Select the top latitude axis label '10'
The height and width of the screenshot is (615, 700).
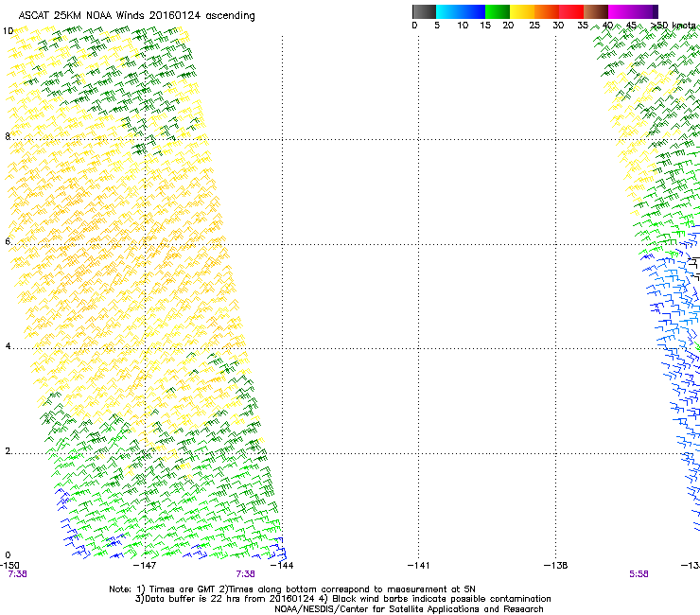click(8, 31)
